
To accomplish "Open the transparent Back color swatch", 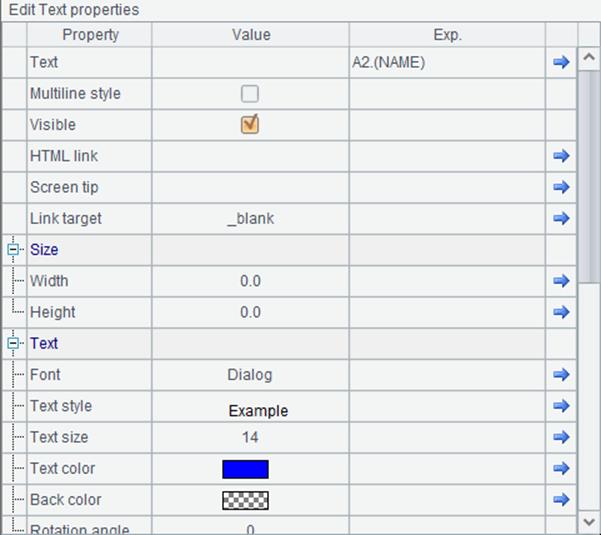I will tap(245, 501).
